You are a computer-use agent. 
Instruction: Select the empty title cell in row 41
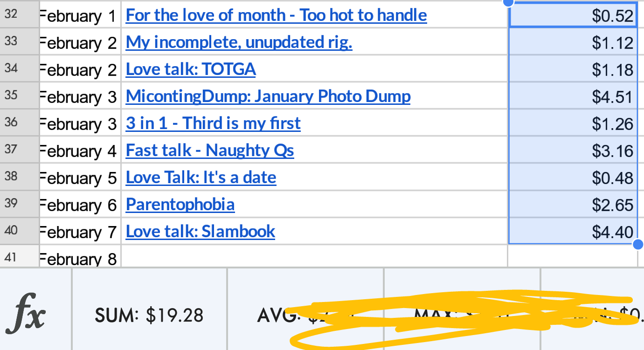coord(314,256)
